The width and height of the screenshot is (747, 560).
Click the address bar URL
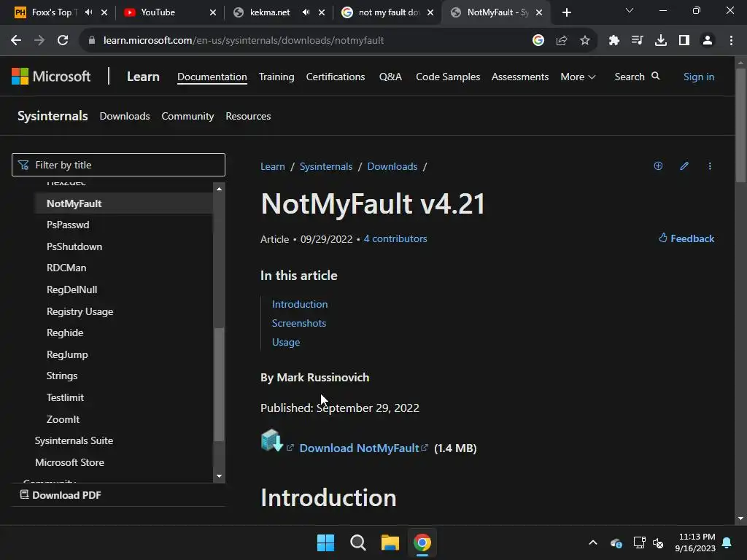tap(244, 41)
